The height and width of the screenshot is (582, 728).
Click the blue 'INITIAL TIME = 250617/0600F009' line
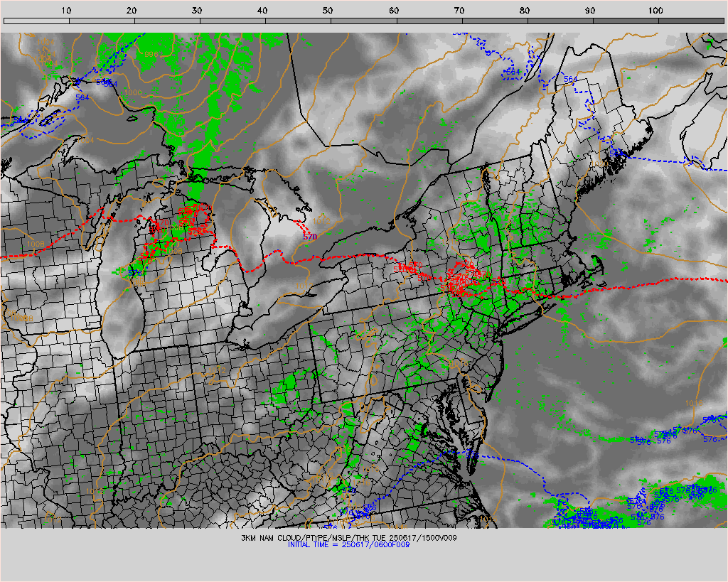coord(348,545)
